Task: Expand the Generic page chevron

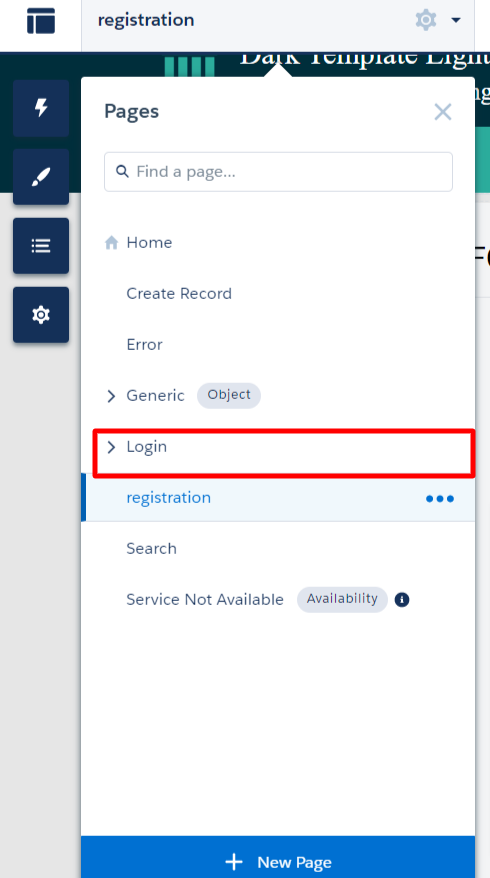Action: pos(111,396)
